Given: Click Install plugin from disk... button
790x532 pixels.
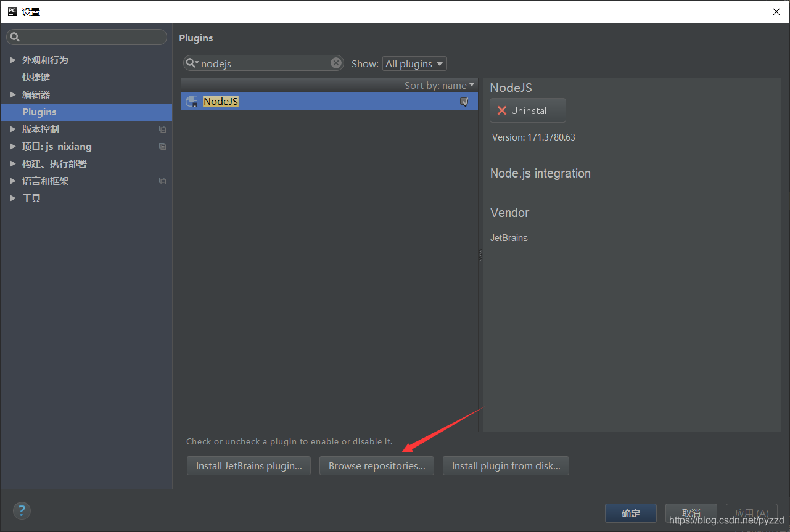Looking at the screenshot, I should click(506, 466).
